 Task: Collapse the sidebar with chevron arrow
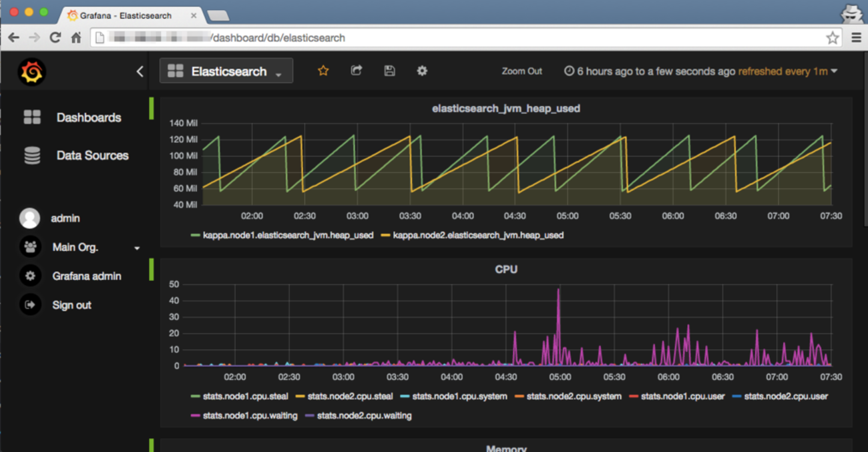tap(140, 71)
